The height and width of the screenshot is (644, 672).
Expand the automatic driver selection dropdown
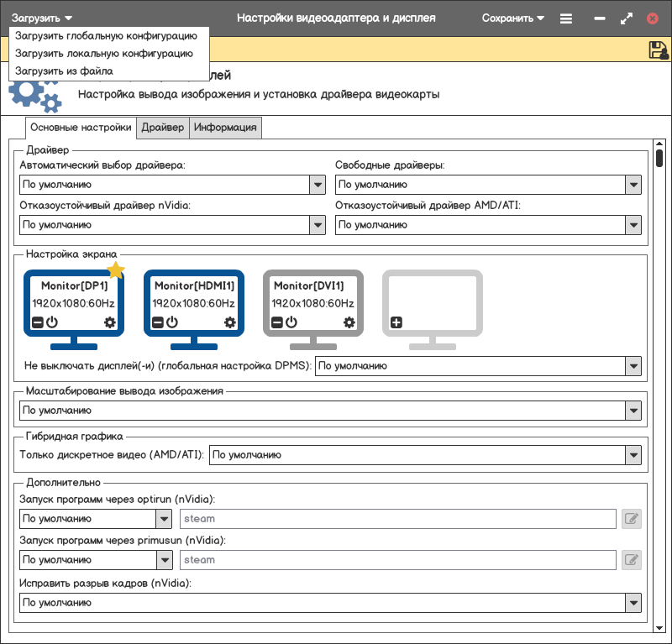point(318,185)
